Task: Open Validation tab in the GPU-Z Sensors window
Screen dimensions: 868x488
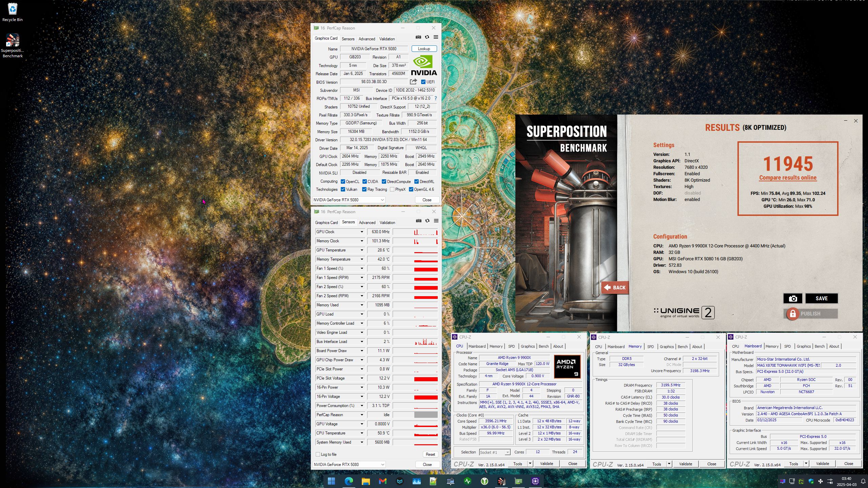Action: click(x=387, y=222)
